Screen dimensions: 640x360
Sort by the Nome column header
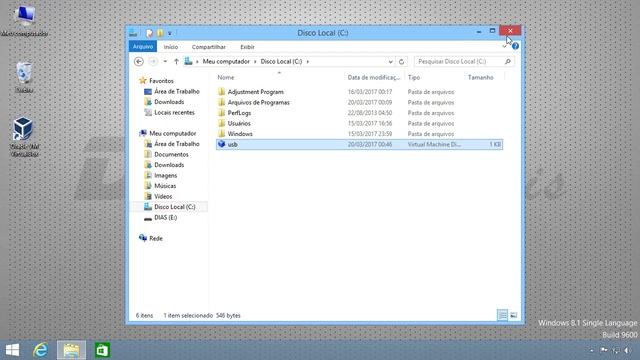[226, 77]
